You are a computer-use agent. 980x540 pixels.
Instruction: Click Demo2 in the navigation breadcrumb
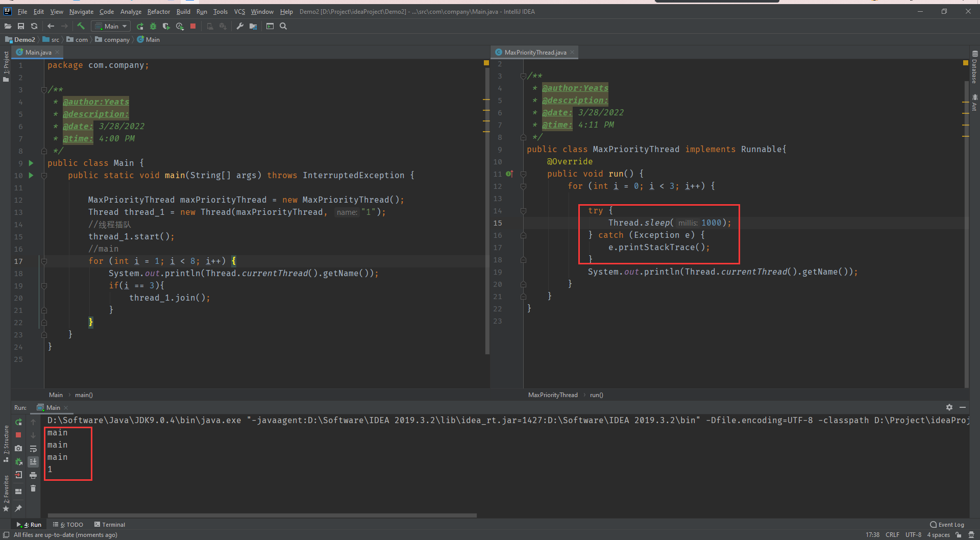(x=20, y=39)
